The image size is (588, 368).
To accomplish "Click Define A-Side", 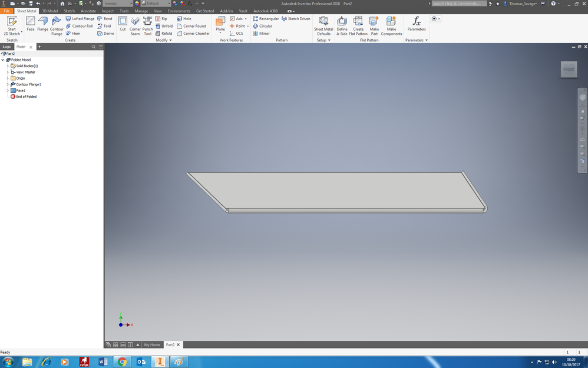I will pos(342,25).
